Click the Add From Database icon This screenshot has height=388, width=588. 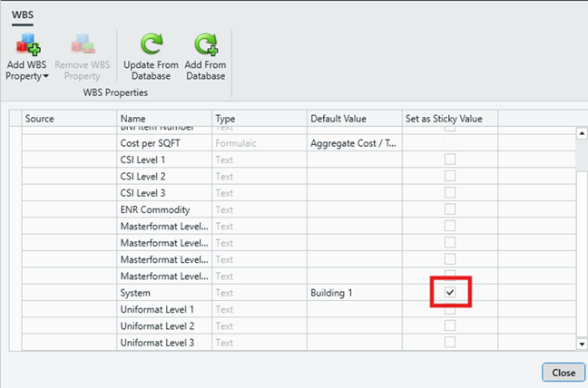point(205,46)
